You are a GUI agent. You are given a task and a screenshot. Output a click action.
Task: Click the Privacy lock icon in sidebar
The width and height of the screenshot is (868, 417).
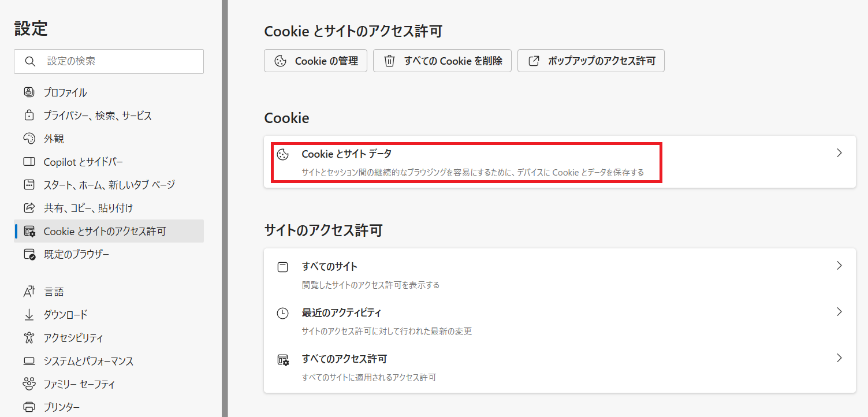pos(29,116)
